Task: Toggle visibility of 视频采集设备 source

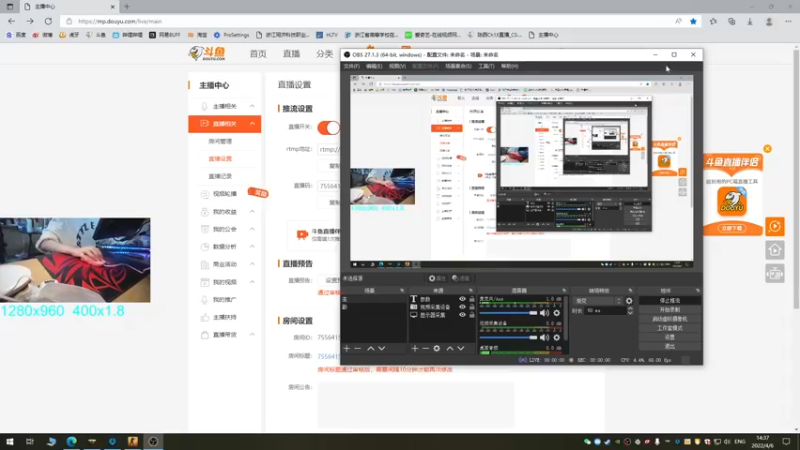Action: coord(462,307)
